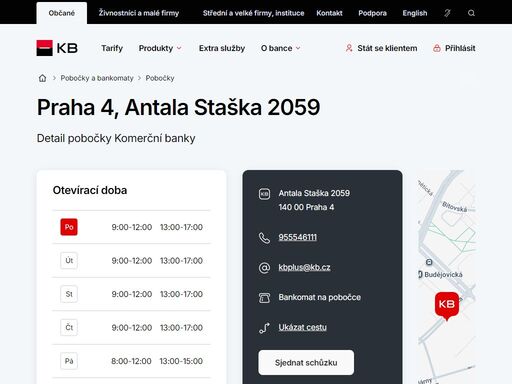Select the Út day badge
Image resolution: width=512 pixels, height=384 pixels.
(69, 260)
